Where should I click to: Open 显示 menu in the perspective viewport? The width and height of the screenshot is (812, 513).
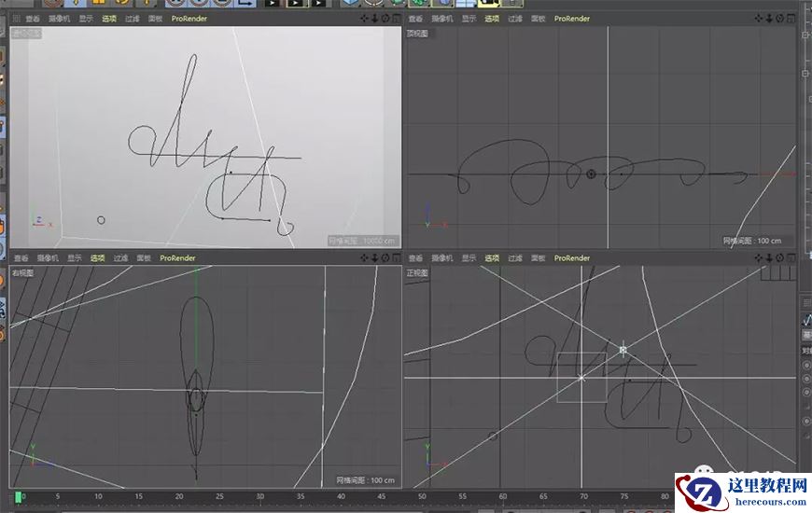86,19
